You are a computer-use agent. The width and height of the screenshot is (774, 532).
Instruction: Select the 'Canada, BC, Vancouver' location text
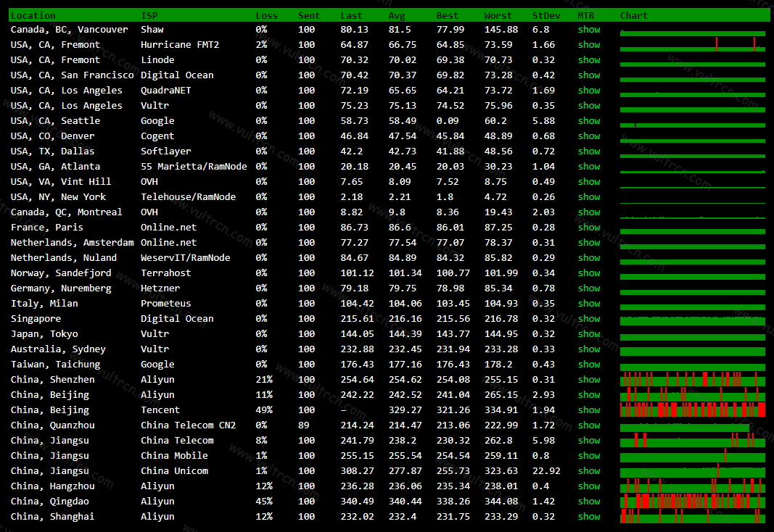click(69, 30)
